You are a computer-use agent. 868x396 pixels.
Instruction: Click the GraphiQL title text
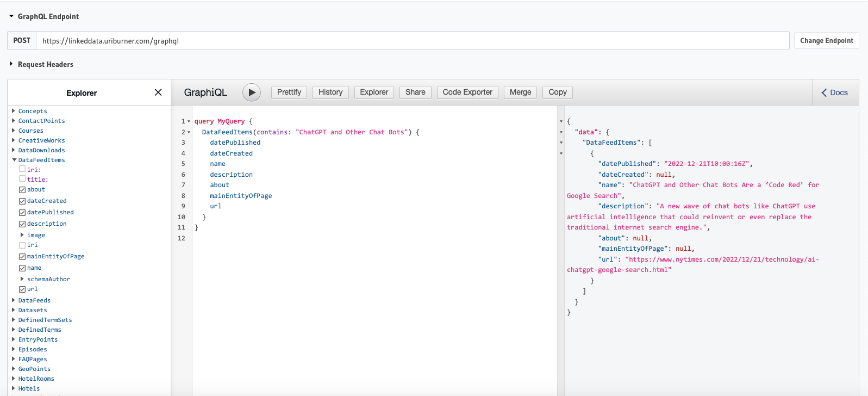pos(205,92)
